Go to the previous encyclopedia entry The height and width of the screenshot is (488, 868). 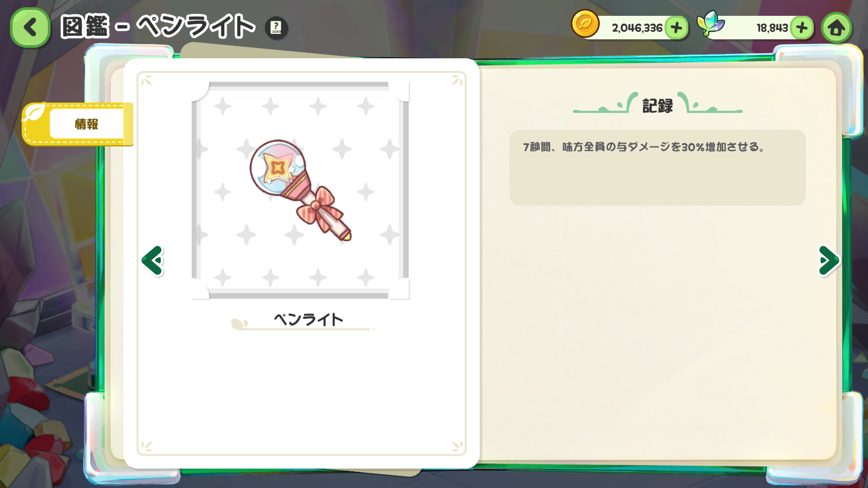153,261
